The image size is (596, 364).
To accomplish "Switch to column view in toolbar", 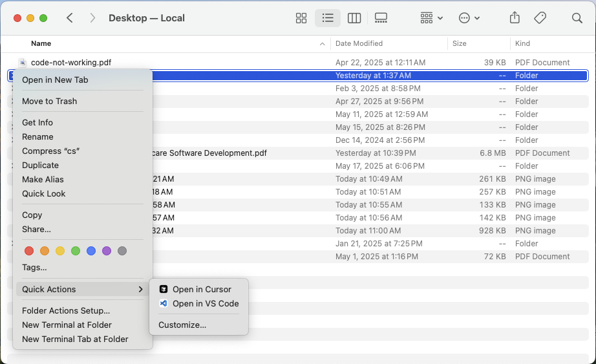I will coord(354,18).
